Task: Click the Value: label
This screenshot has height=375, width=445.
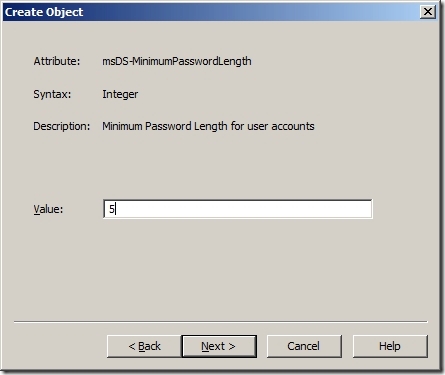Action: click(x=48, y=209)
